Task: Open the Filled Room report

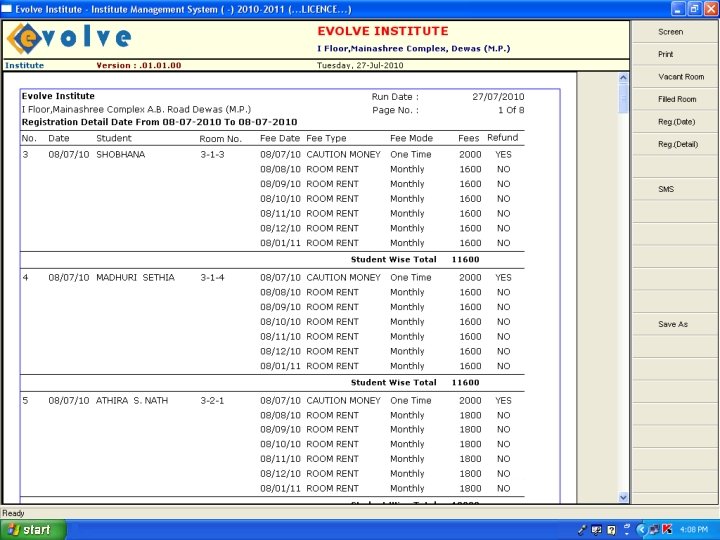Action: 675,99
